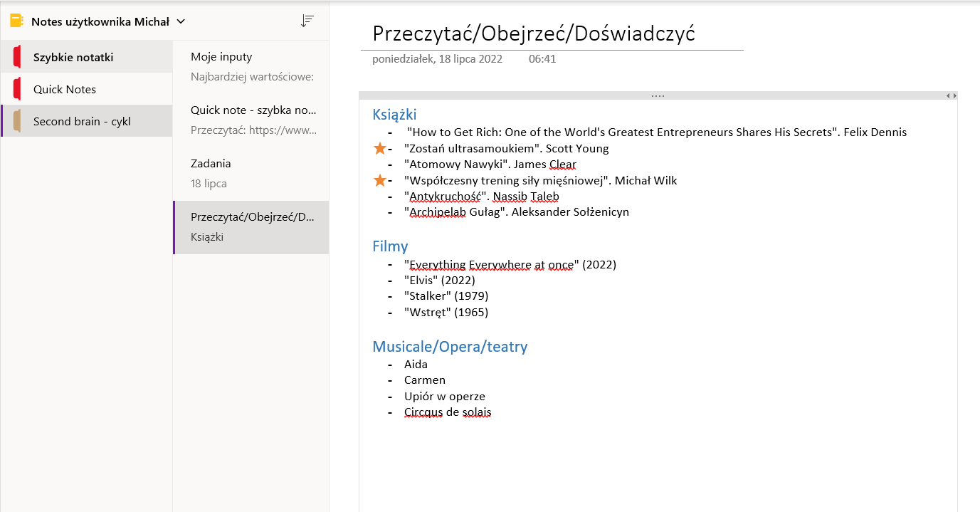Expand the Notes użytkownika Michał notebook dropdown
980x512 pixels.
coord(181,21)
